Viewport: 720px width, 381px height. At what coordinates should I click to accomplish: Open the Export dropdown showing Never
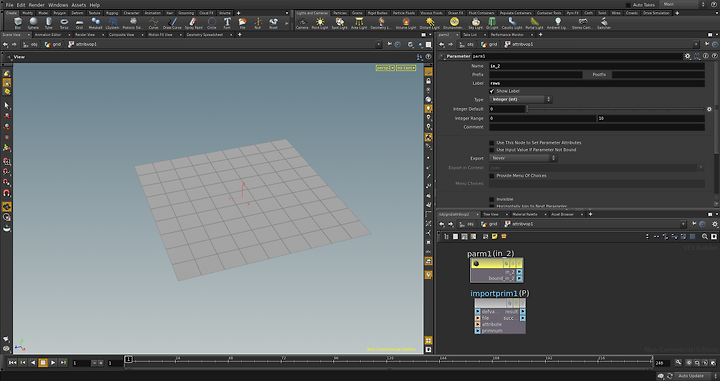[523, 158]
